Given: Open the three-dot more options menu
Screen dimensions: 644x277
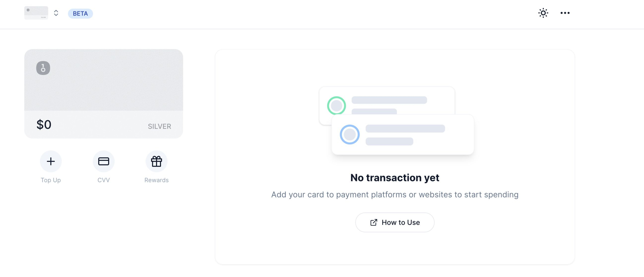Looking at the screenshot, I should click(x=565, y=13).
